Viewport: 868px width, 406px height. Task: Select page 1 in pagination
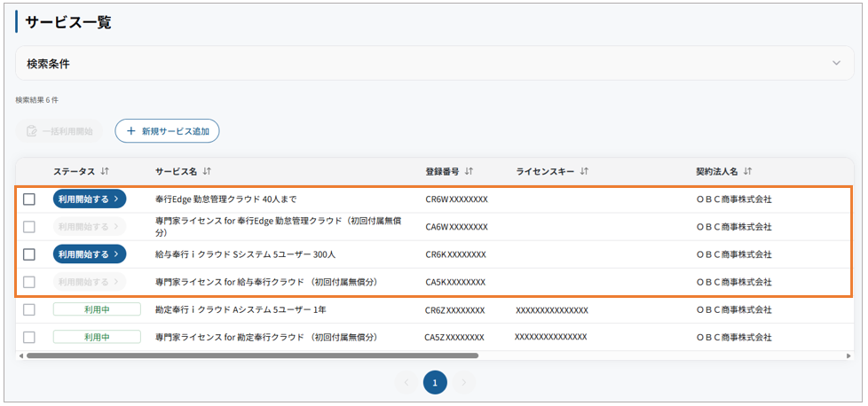pos(435,382)
